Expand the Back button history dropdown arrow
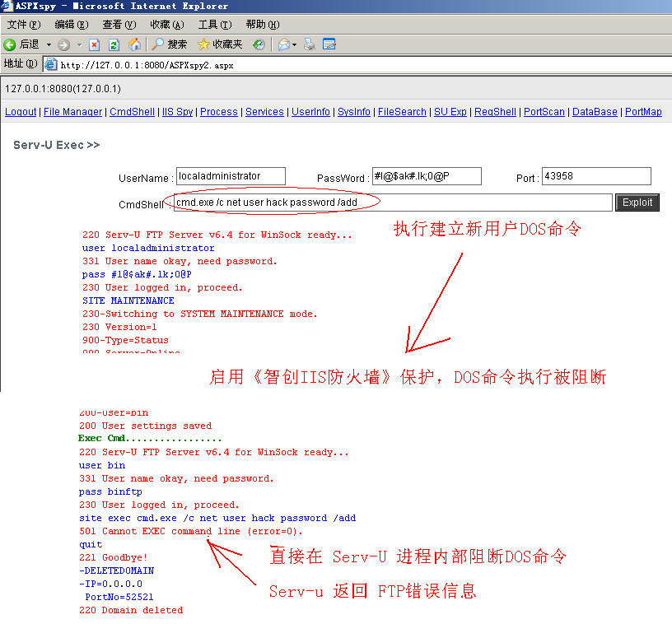Viewport: 672px width, 624px height. point(49,44)
